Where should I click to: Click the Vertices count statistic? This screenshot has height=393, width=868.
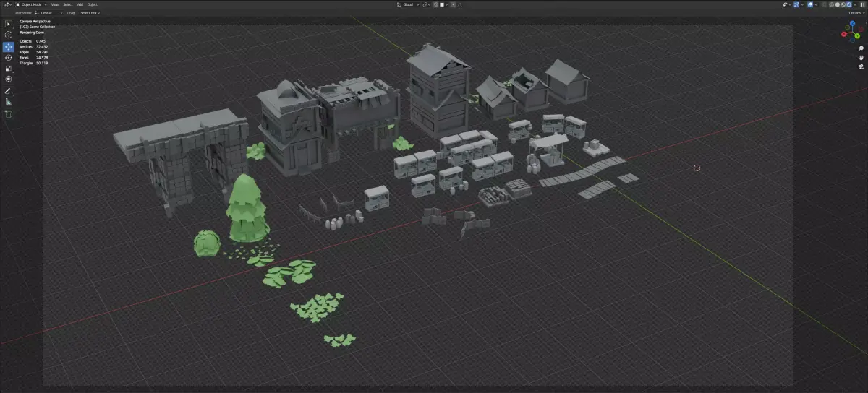(33, 46)
